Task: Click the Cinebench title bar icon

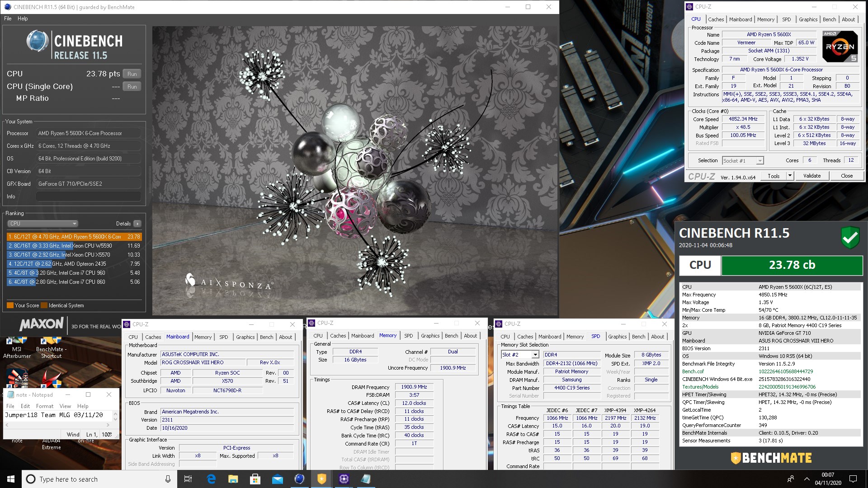Action: [7, 7]
